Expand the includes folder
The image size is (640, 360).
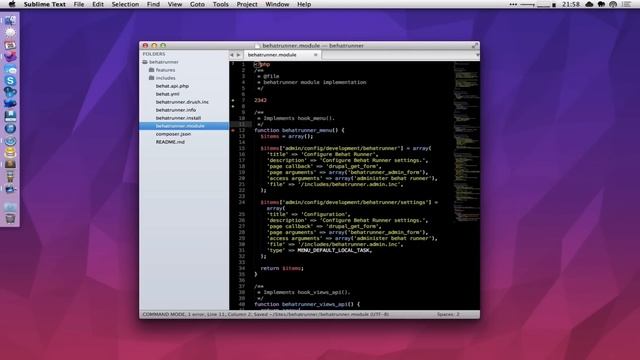151,78
